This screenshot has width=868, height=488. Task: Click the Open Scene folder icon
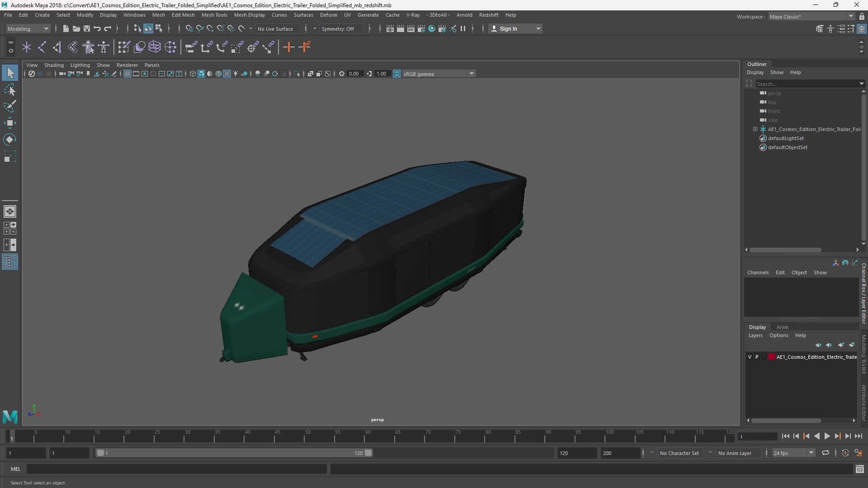(76, 28)
